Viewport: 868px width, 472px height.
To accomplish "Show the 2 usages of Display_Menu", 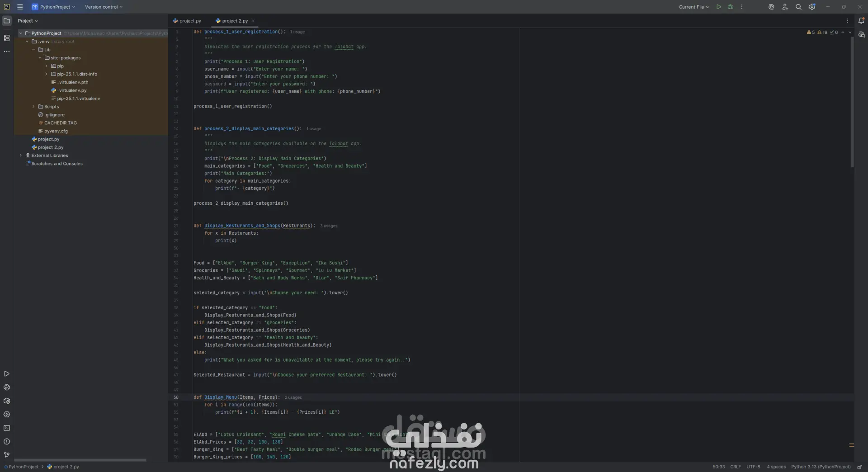I will coord(293,398).
